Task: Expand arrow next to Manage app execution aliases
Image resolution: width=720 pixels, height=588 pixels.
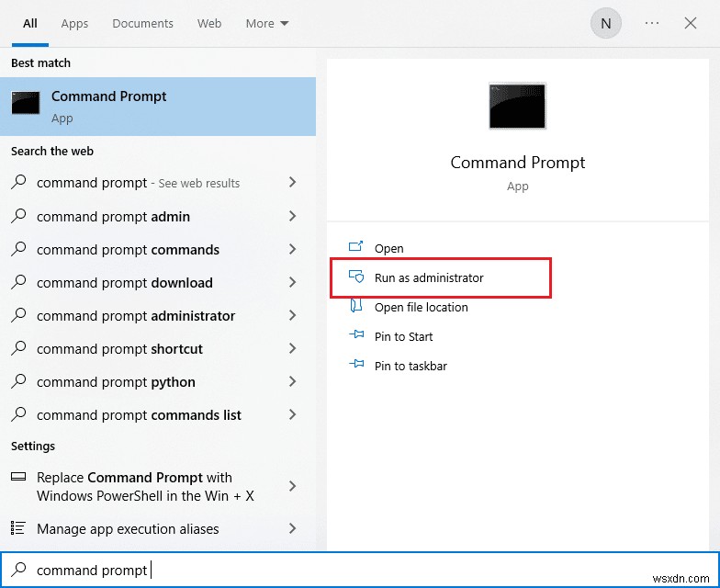Action: pyautogui.click(x=293, y=528)
